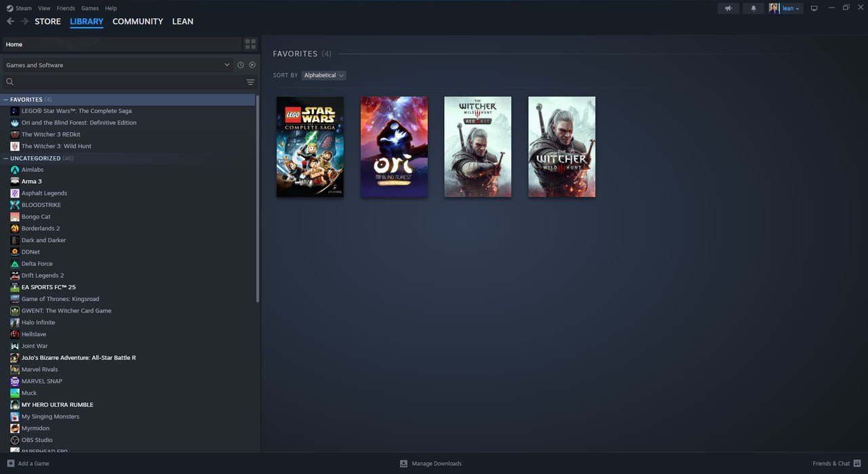This screenshot has height=474, width=868.
Task: Show recent activity clock filter
Action: [x=241, y=65]
